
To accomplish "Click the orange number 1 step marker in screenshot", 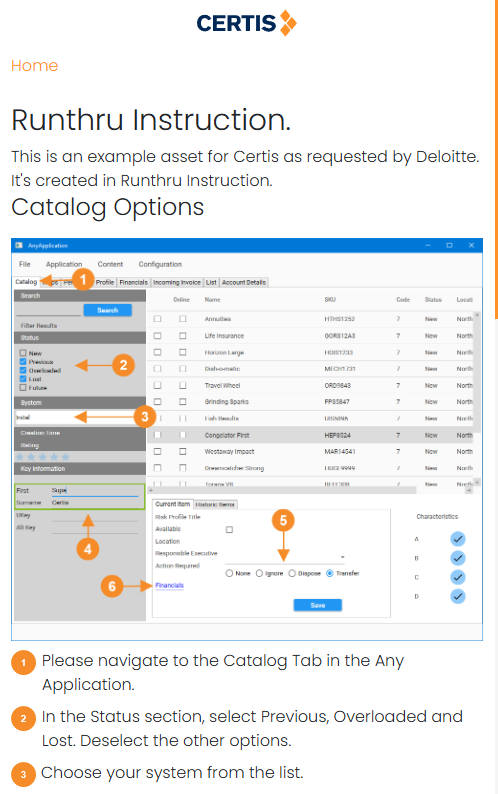I will [83, 280].
